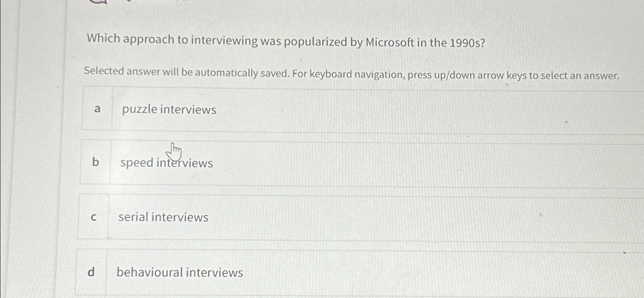This screenshot has height=298, width=644.
Task: Click the behavioural interviews text
Action: (x=179, y=273)
